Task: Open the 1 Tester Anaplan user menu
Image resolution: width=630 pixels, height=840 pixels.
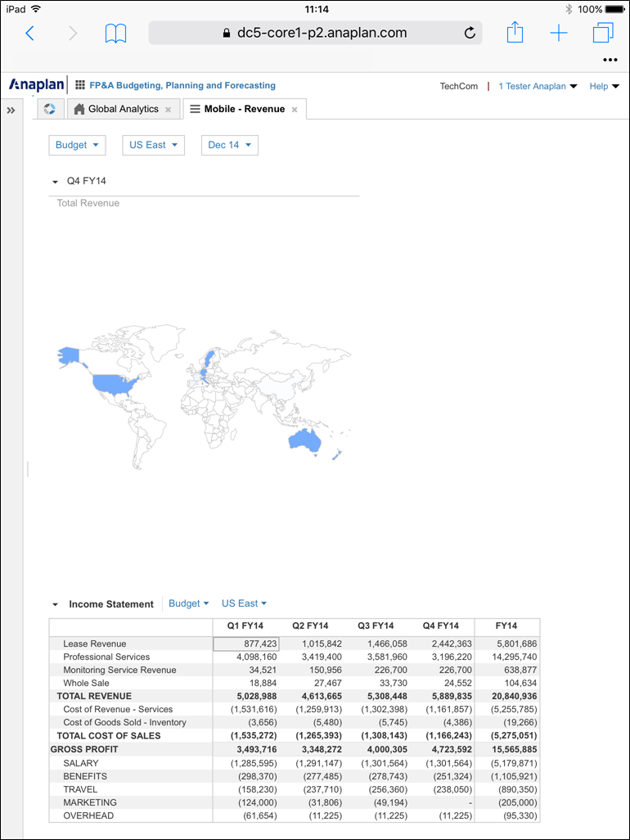Action: point(538,86)
